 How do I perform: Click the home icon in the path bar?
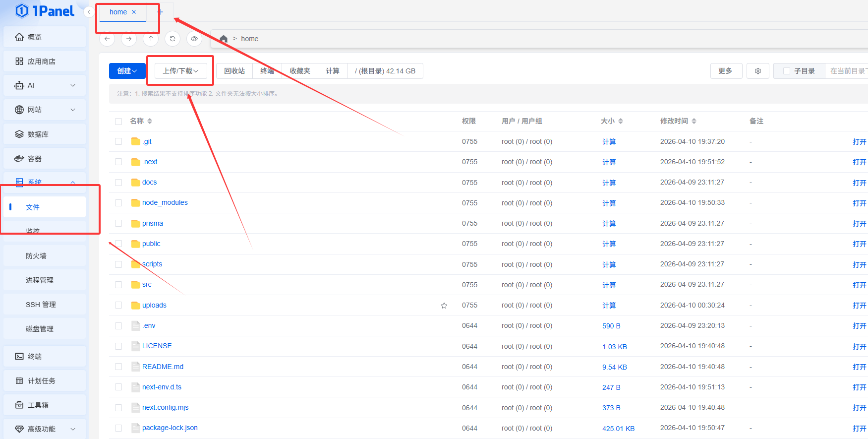224,39
